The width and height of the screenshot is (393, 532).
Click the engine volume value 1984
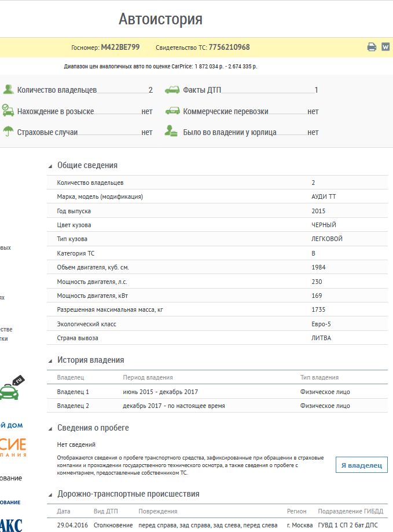click(x=318, y=267)
